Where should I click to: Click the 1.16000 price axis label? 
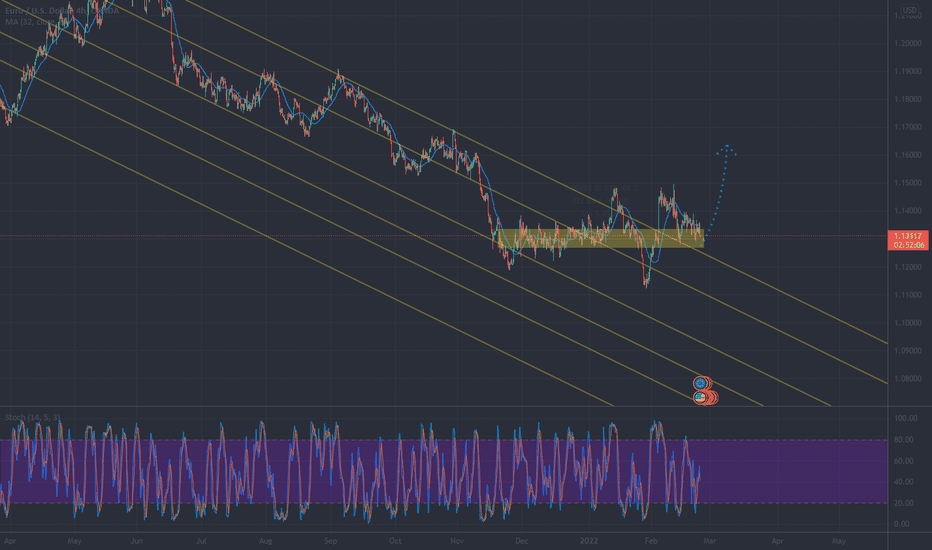(908, 155)
